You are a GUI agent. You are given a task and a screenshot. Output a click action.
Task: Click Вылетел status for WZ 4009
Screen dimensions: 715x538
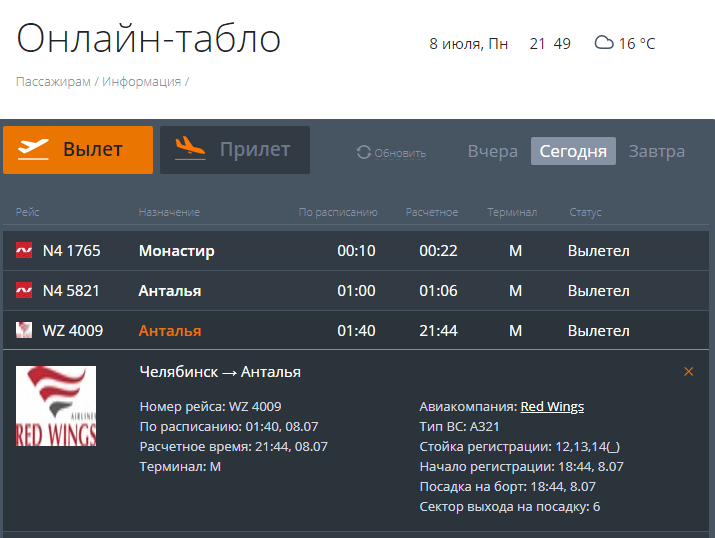[x=599, y=331]
